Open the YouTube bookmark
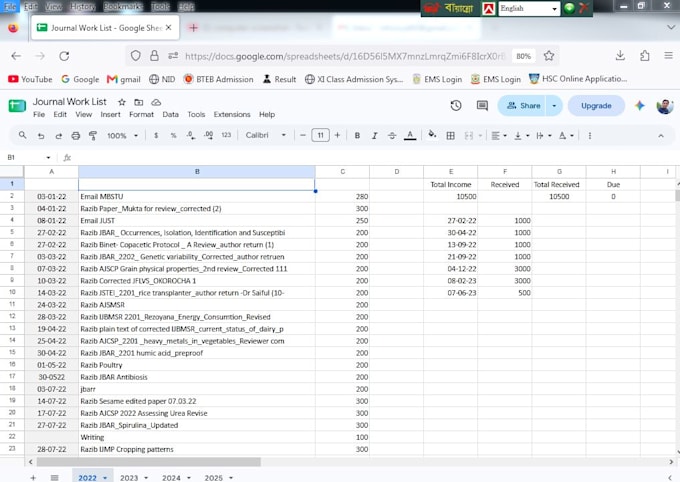The height and width of the screenshot is (482, 680). pyautogui.click(x=30, y=79)
